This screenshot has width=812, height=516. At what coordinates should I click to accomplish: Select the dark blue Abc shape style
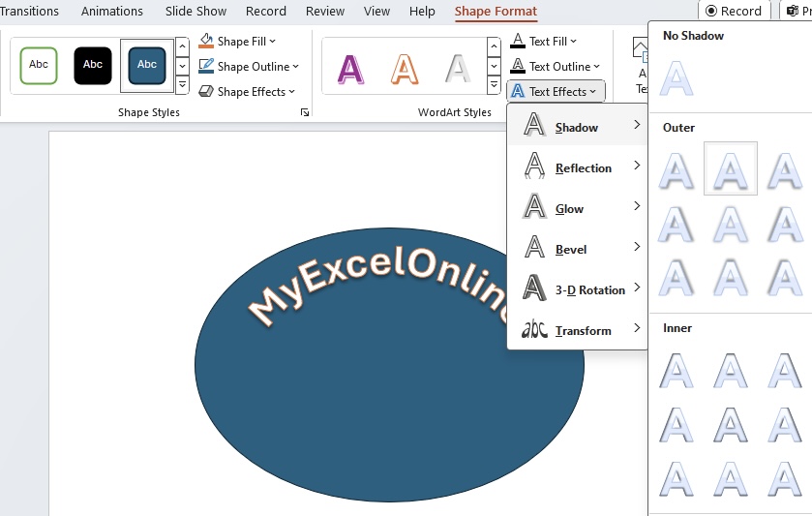pyautogui.click(x=147, y=65)
